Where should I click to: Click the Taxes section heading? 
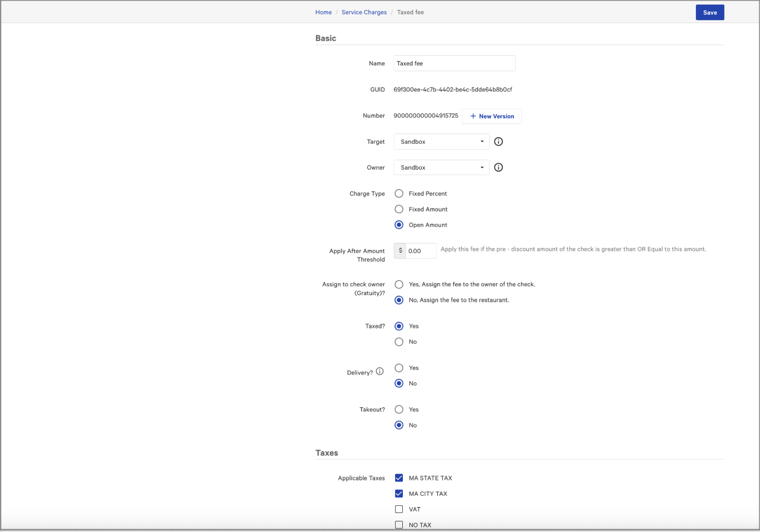click(327, 452)
